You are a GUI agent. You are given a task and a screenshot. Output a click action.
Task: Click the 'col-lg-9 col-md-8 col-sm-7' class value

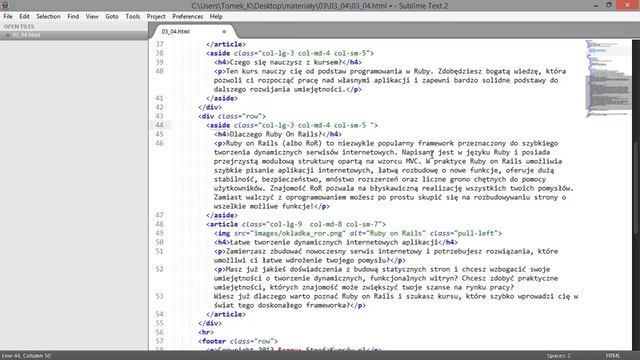[x=325, y=224]
